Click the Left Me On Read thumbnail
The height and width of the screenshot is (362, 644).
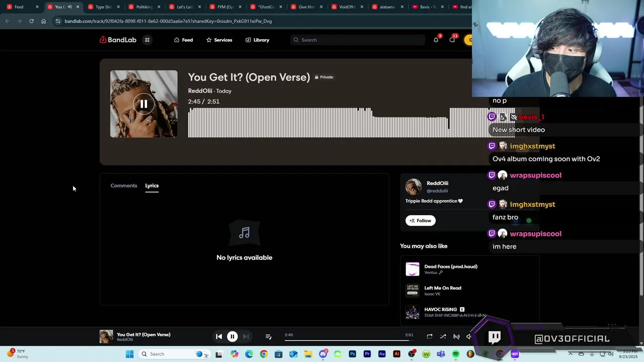click(413, 291)
